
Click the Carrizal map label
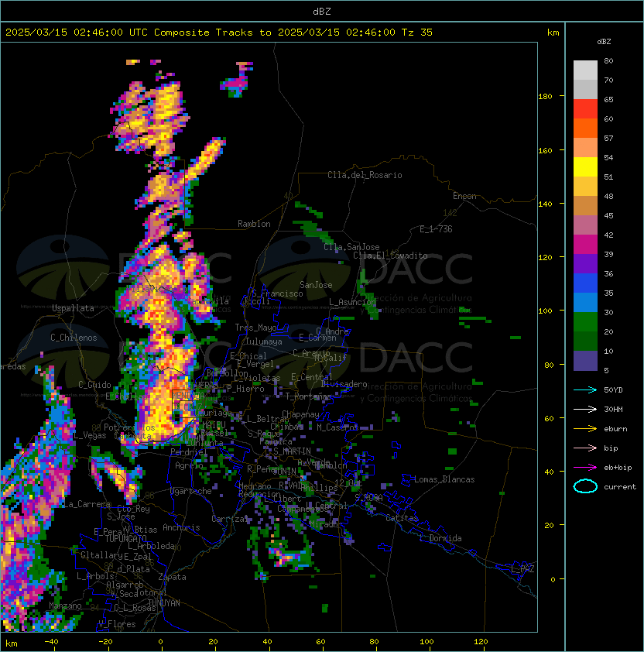[229, 519]
